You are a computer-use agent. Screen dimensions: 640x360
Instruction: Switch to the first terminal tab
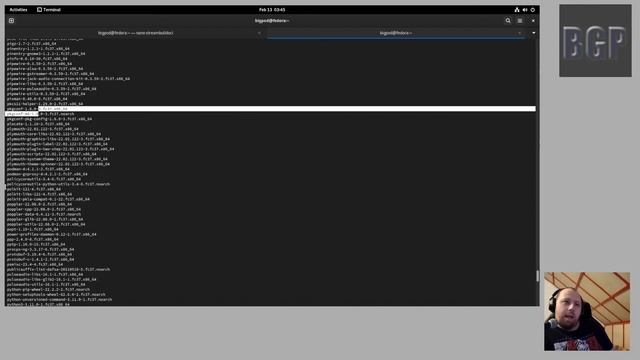(136, 33)
